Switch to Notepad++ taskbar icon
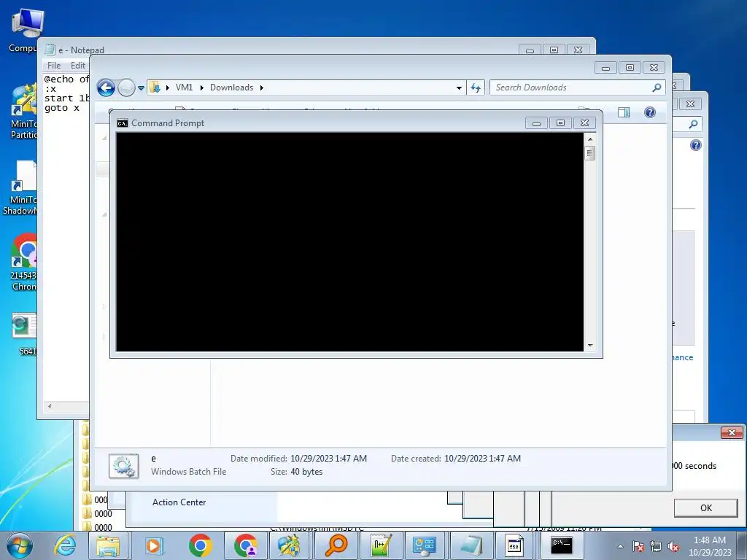The image size is (747, 560). 381,545
